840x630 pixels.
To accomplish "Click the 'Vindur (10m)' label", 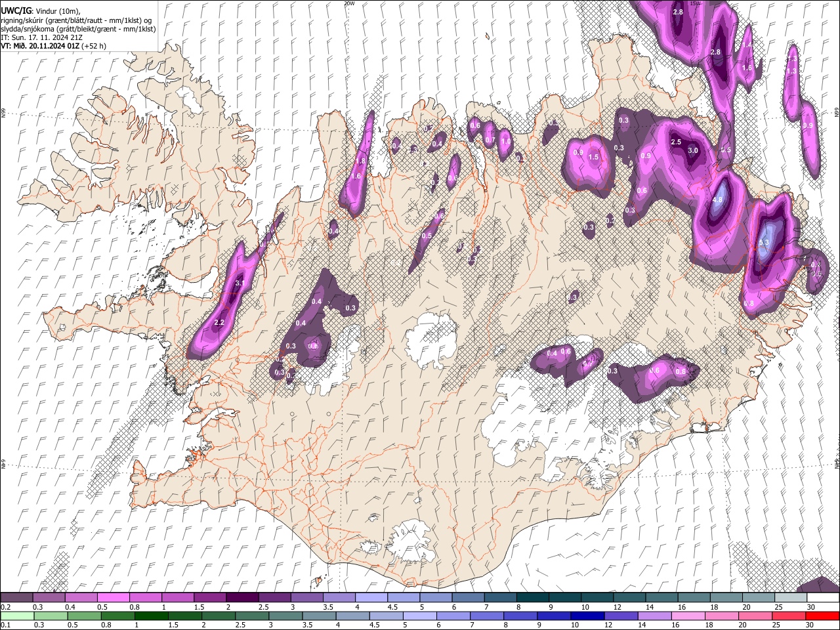I will tap(58, 11).
